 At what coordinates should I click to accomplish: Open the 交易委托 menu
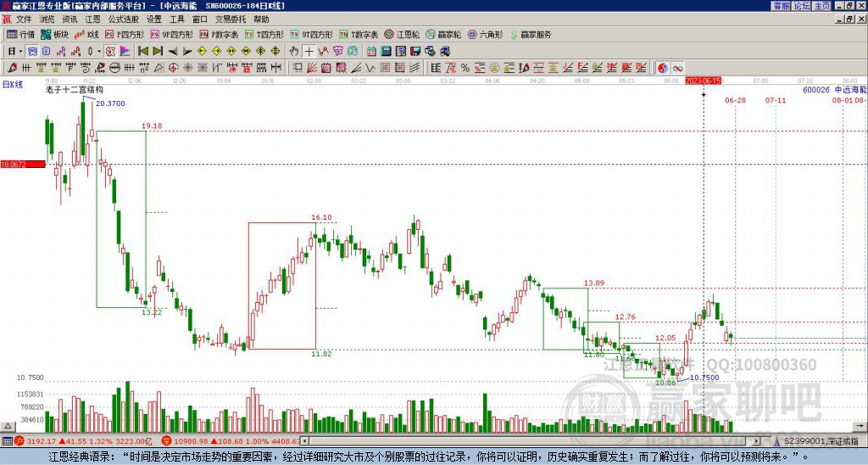(x=231, y=20)
